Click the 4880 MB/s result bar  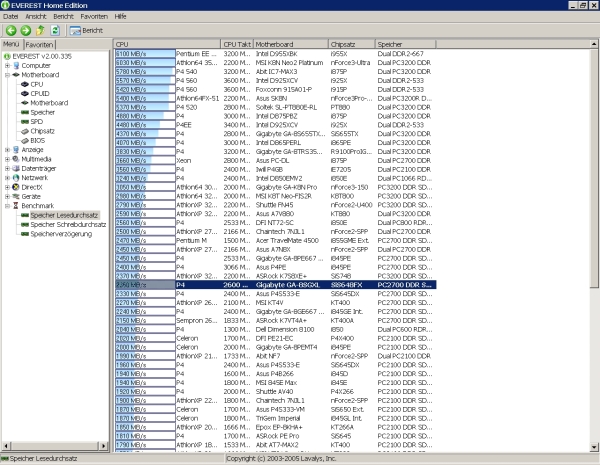coord(145,116)
